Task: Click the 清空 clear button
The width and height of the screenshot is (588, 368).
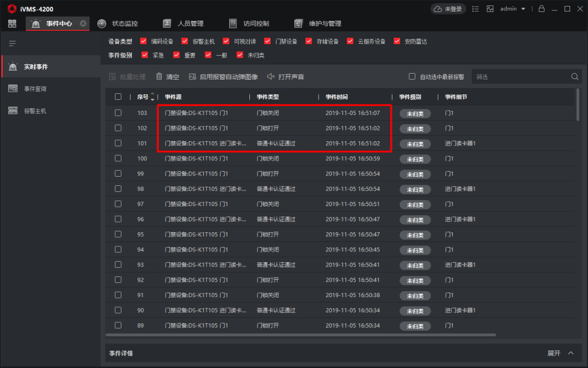Action: point(167,77)
